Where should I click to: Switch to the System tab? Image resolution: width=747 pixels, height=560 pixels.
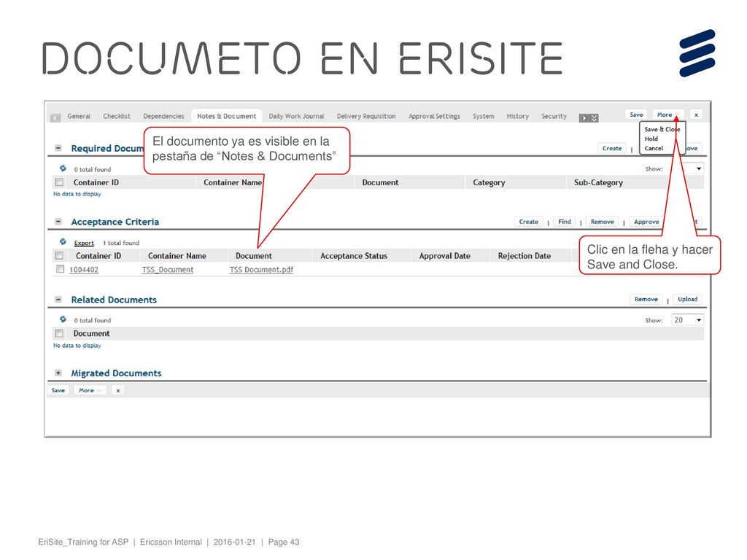[x=483, y=116]
